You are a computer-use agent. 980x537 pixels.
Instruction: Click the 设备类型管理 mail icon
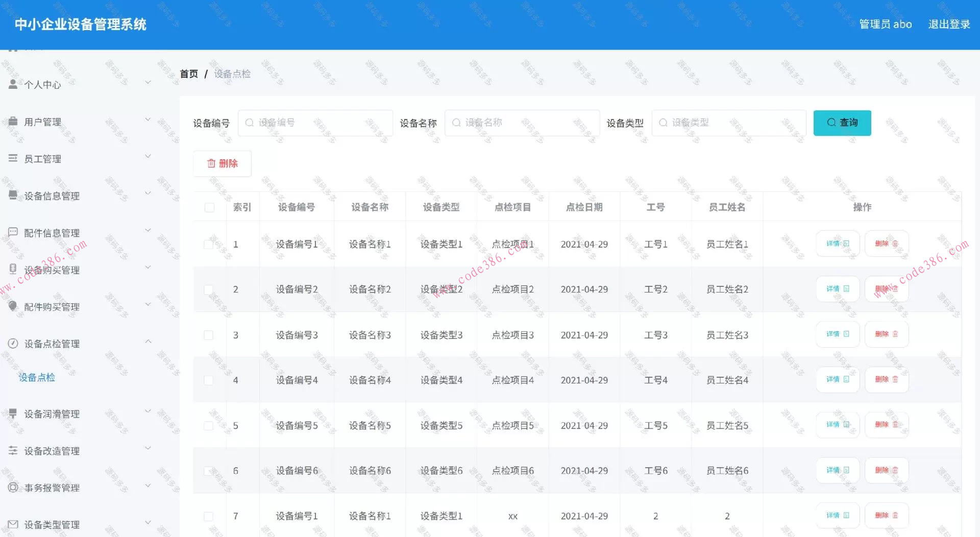coord(13,524)
